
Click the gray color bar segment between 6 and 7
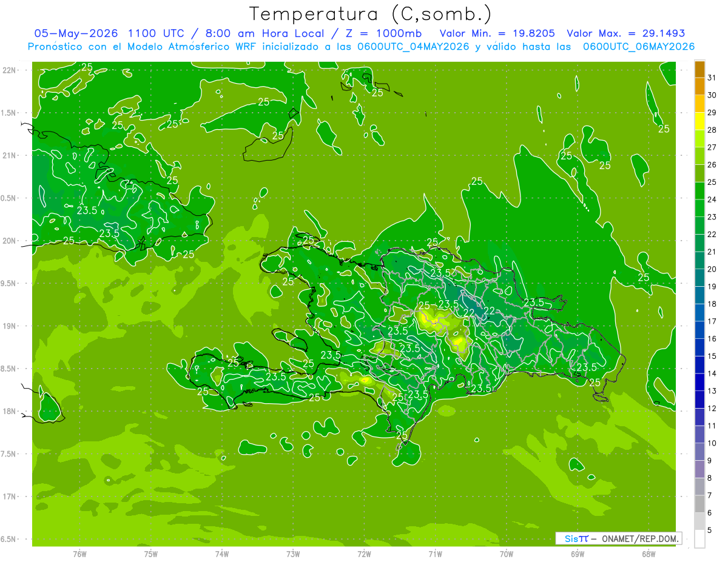pyautogui.click(x=699, y=504)
